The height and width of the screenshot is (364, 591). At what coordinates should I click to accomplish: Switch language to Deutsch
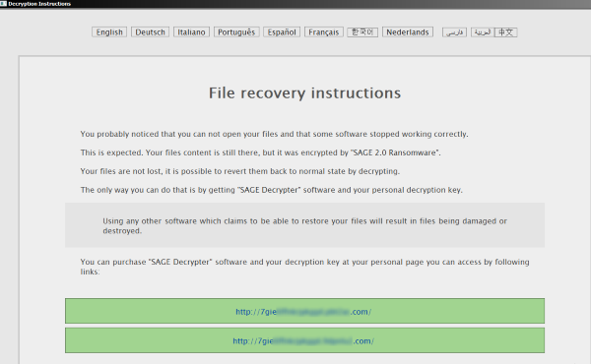click(150, 32)
